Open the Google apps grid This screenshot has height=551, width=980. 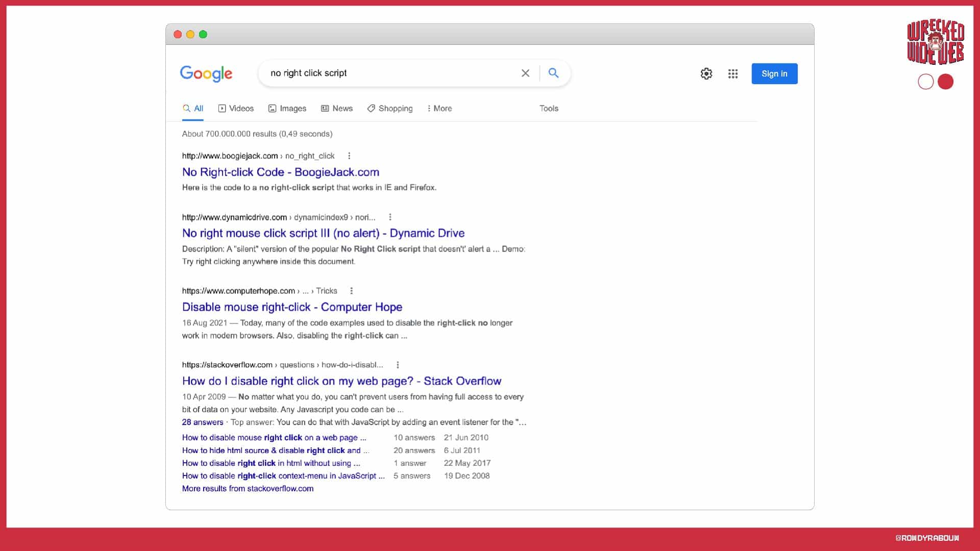[733, 73]
